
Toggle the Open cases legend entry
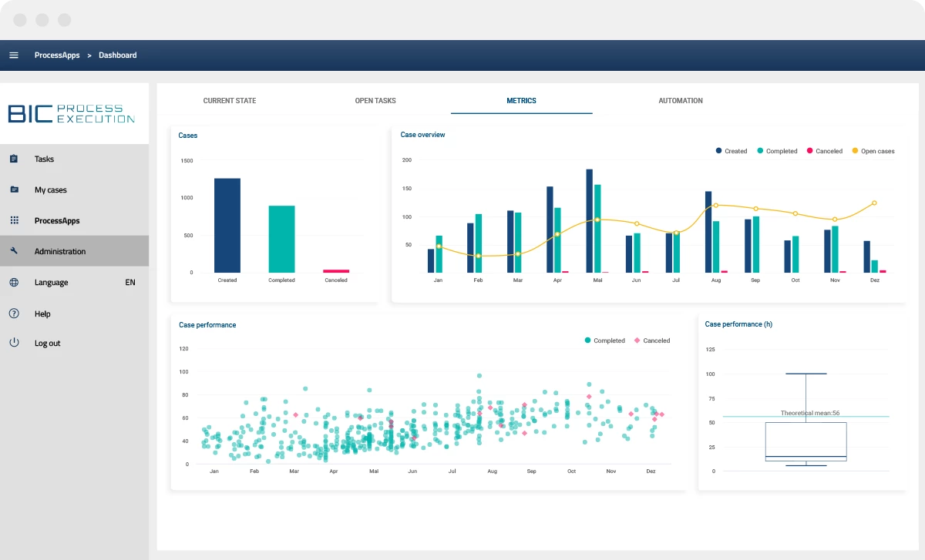[x=873, y=151]
